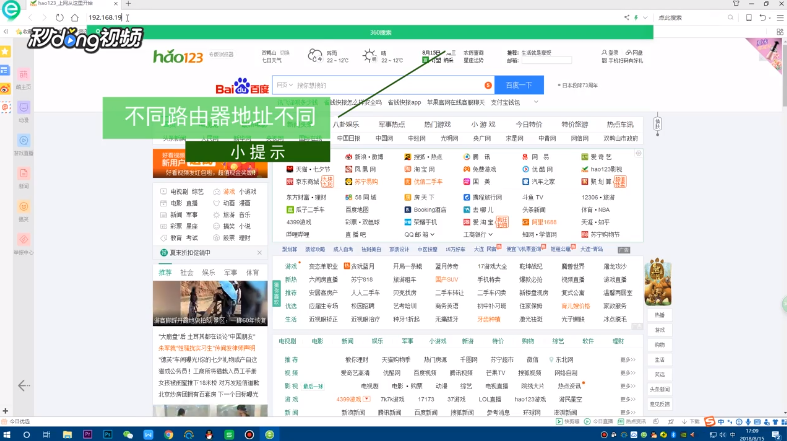
Task: Open 更多 link in the 推荐 row
Action: [x=628, y=360]
